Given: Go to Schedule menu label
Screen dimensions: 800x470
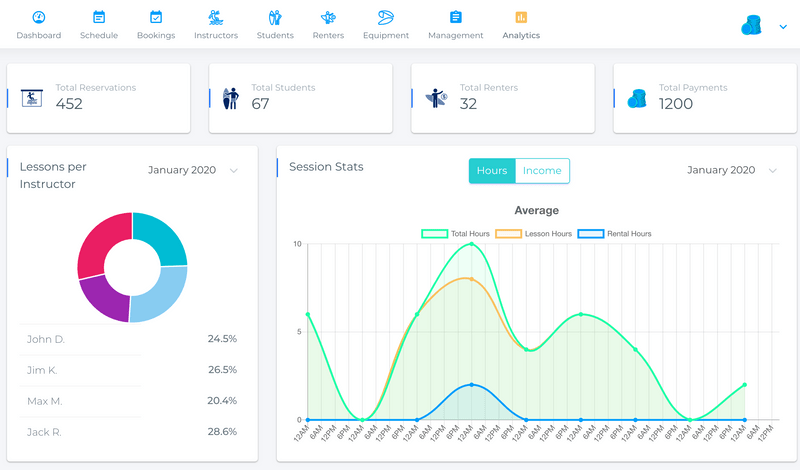Looking at the screenshot, I should point(99,35).
